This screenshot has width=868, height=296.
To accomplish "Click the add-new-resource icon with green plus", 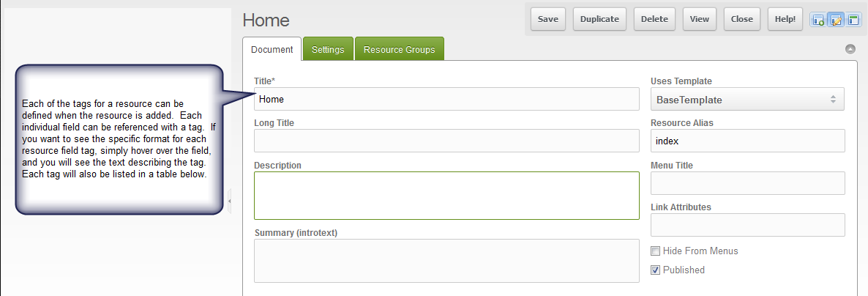I will (818, 20).
